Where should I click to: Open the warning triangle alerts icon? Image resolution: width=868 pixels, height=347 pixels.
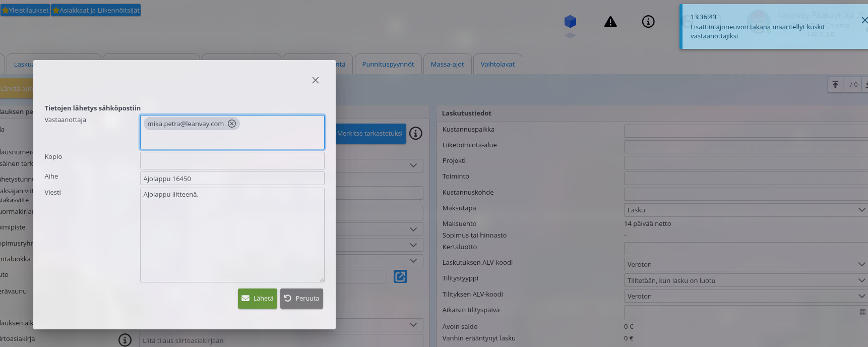pyautogui.click(x=610, y=22)
